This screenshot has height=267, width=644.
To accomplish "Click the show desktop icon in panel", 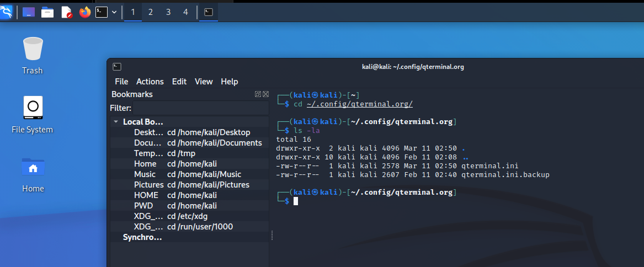I will tap(29, 12).
